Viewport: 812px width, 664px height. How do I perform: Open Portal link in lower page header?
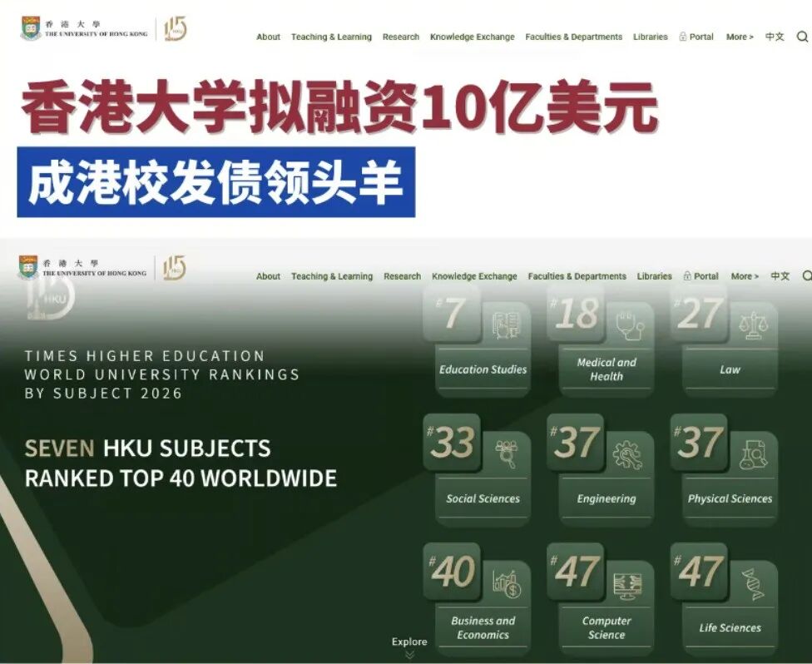click(706, 276)
